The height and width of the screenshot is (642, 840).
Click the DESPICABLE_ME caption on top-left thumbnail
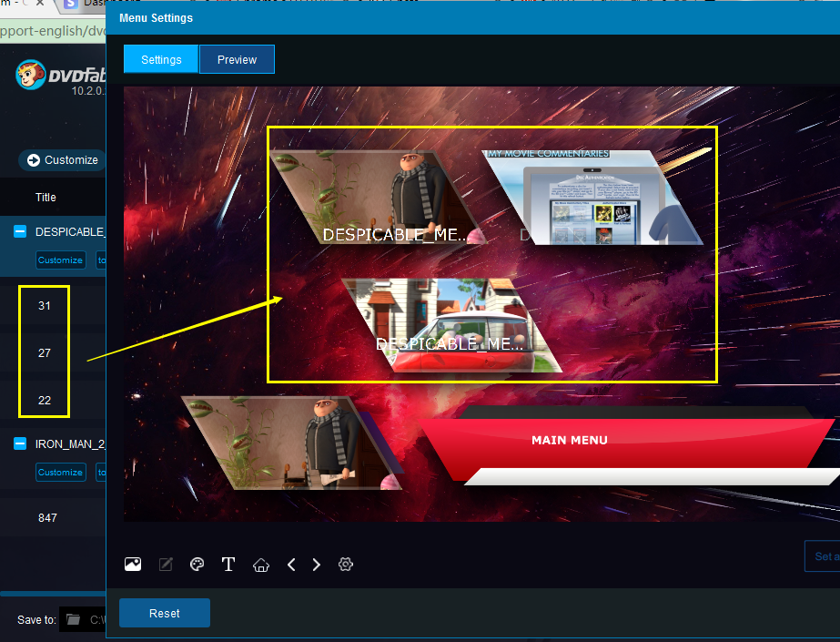pyautogui.click(x=395, y=235)
